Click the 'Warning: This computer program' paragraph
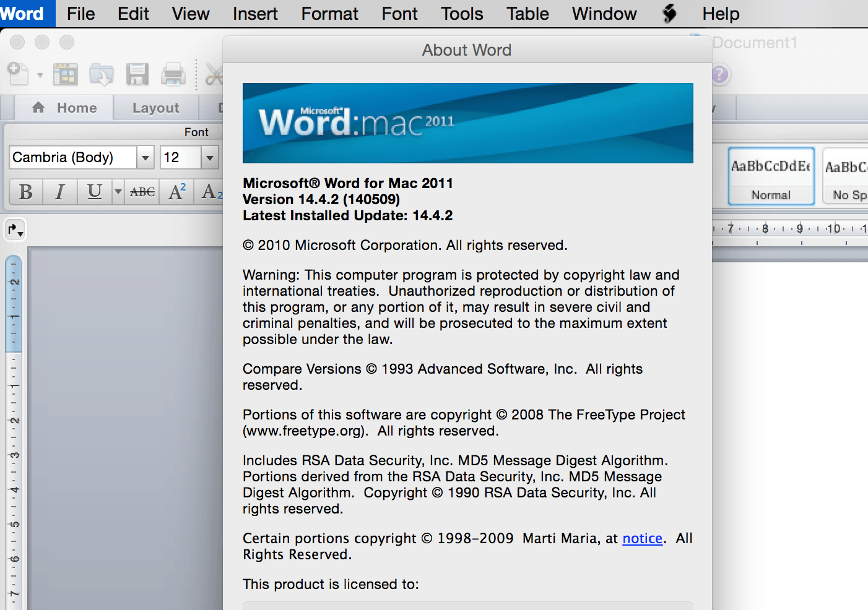 click(461, 307)
